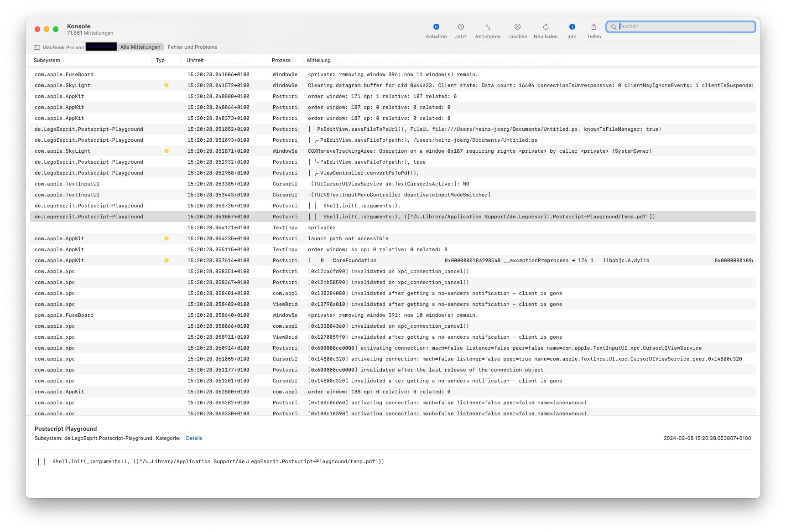Image resolution: width=786 pixels, height=532 pixels.
Task: Open the Aktivitäten view icon
Action: (487, 27)
